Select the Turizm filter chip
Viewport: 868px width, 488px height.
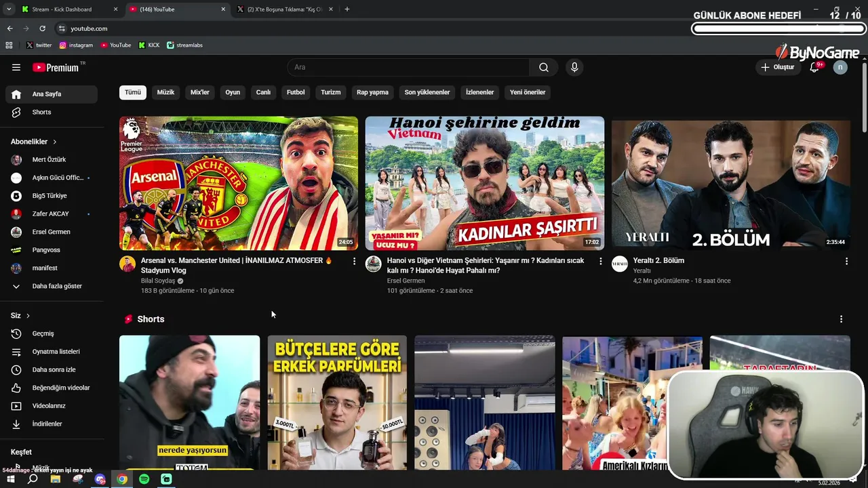pyautogui.click(x=331, y=92)
